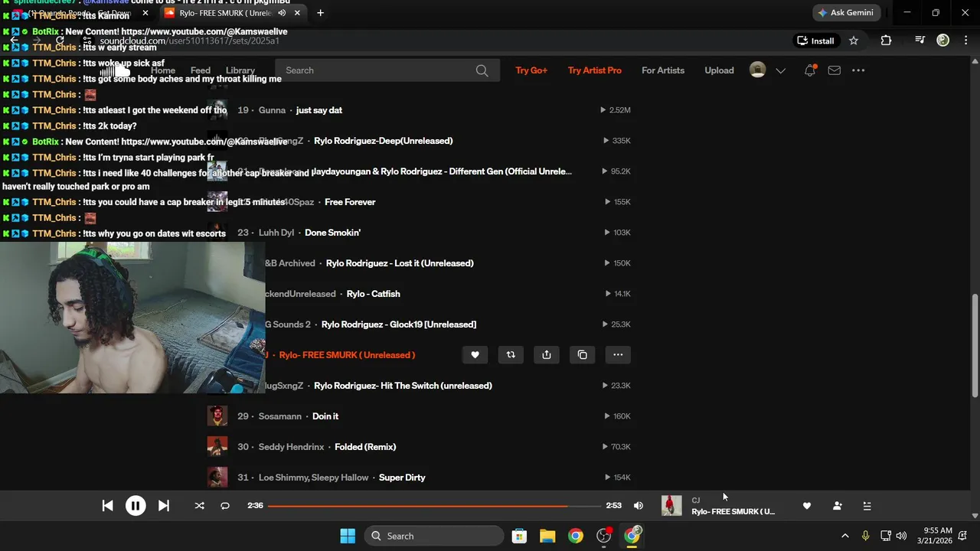Repost the FREE SMURK track

tap(511, 355)
